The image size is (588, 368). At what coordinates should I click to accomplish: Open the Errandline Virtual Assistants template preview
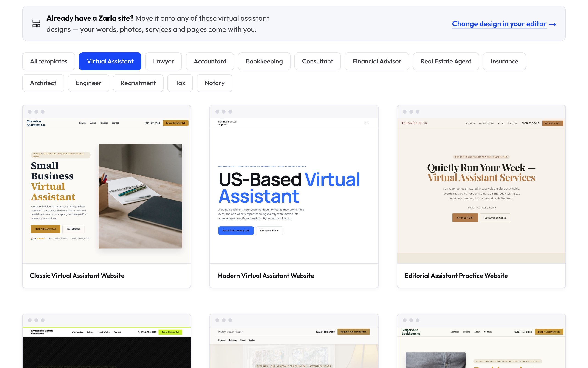(x=106, y=348)
